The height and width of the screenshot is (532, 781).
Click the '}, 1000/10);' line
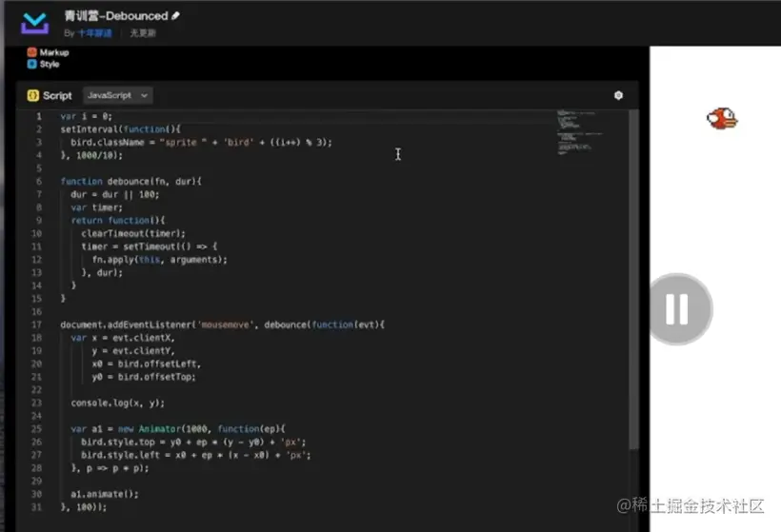(91, 155)
